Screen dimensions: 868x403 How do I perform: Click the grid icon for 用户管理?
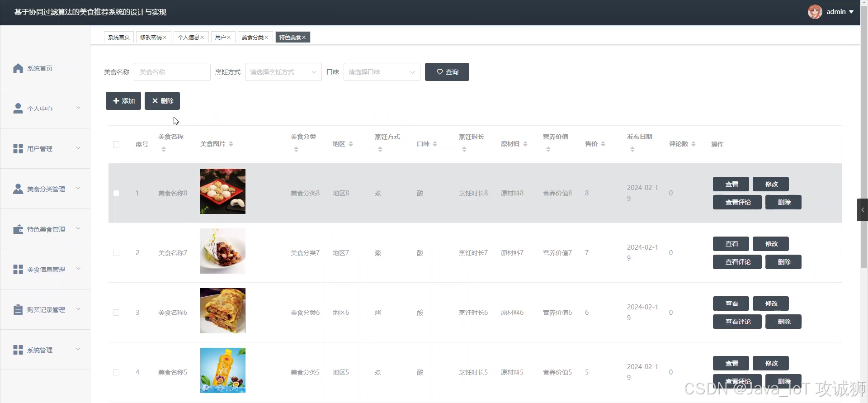coord(18,149)
